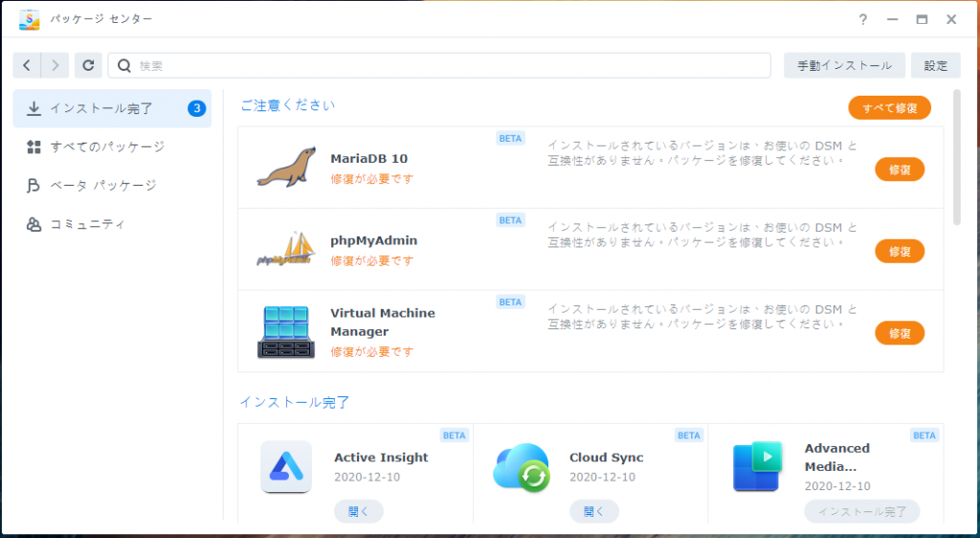The width and height of the screenshot is (980, 538).
Task: Click 修復が必要です under Virtual Machine Manager
Action: point(372,351)
